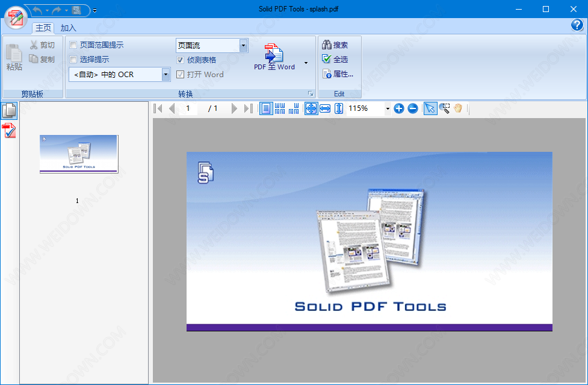Image resolution: width=588 pixels, height=385 pixels.
Task: Open the Redo history dropdown arrow
Action: pos(66,10)
